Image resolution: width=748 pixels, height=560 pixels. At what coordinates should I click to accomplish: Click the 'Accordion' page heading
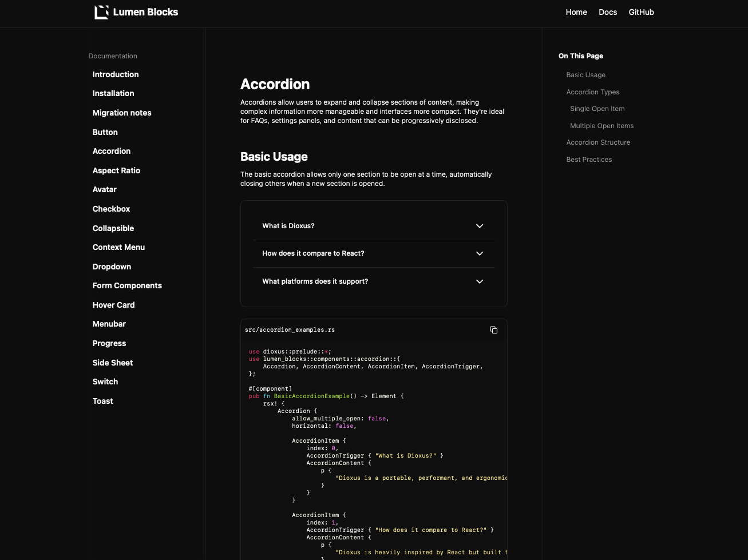pos(275,84)
